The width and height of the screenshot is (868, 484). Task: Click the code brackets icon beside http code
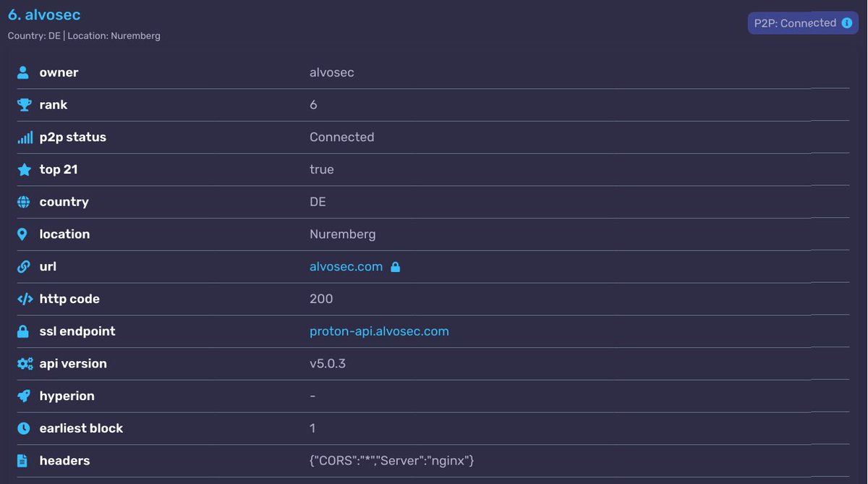pos(25,299)
